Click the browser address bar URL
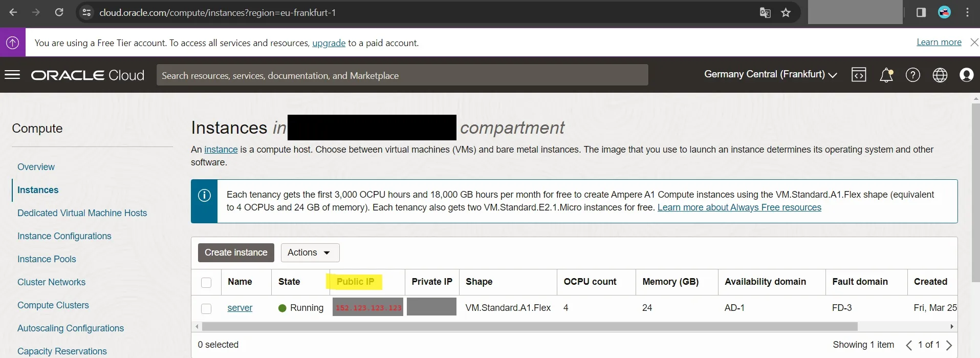This screenshot has width=980, height=358. pyautogui.click(x=217, y=13)
